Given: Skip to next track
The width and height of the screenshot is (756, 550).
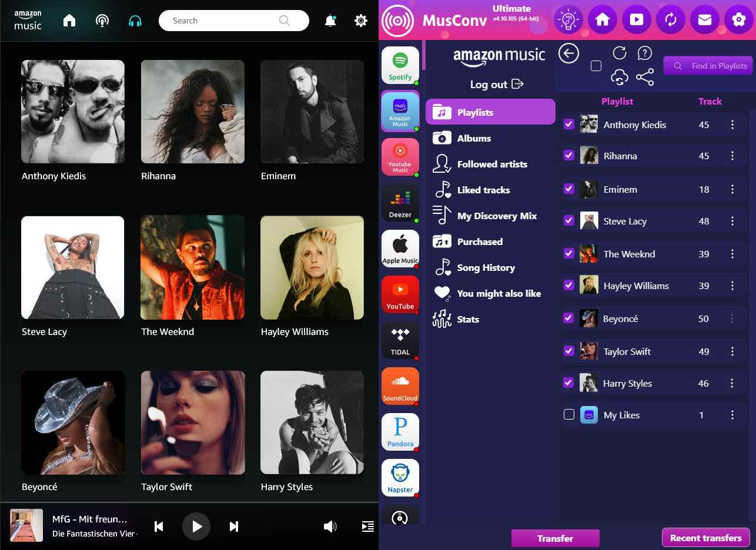Looking at the screenshot, I should point(233,526).
